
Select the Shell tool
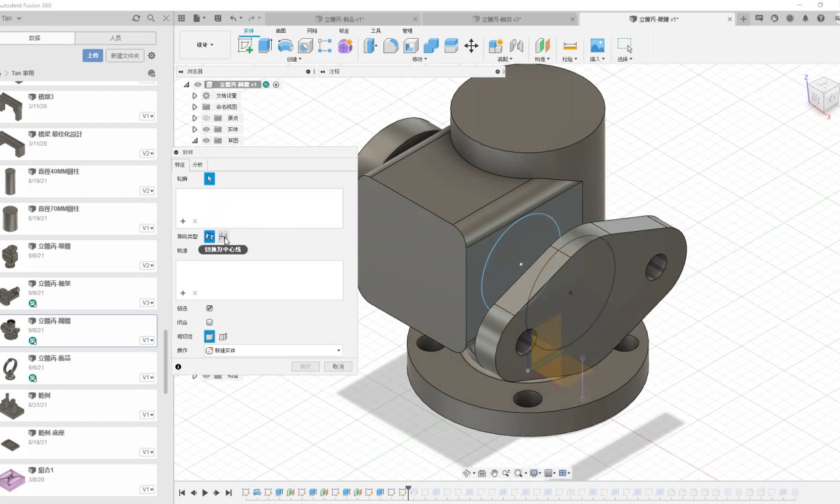tap(411, 45)
